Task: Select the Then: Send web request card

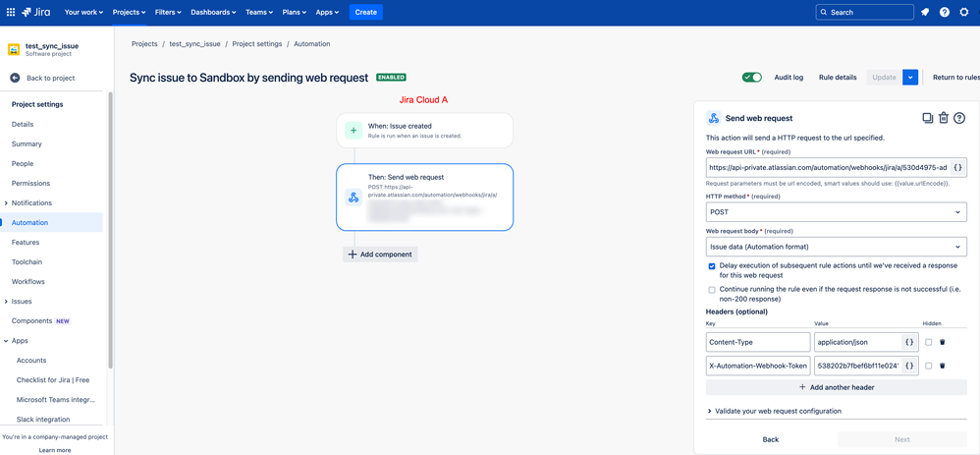Action: (424, 198)
